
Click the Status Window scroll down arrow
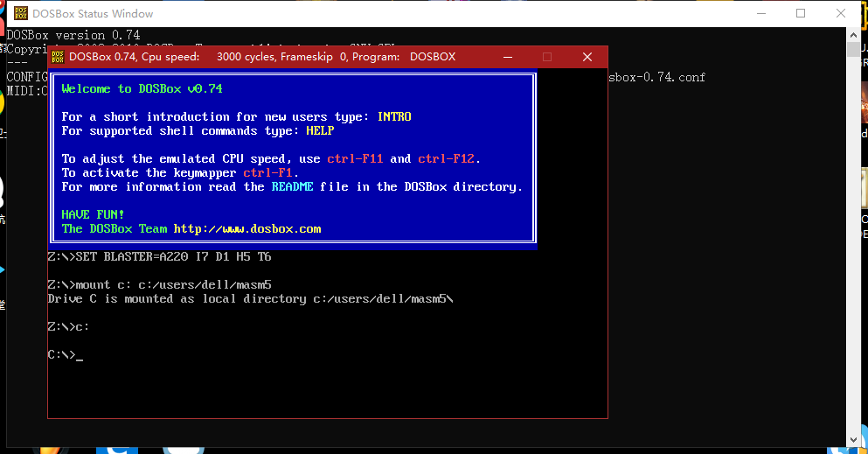point(853,439)
